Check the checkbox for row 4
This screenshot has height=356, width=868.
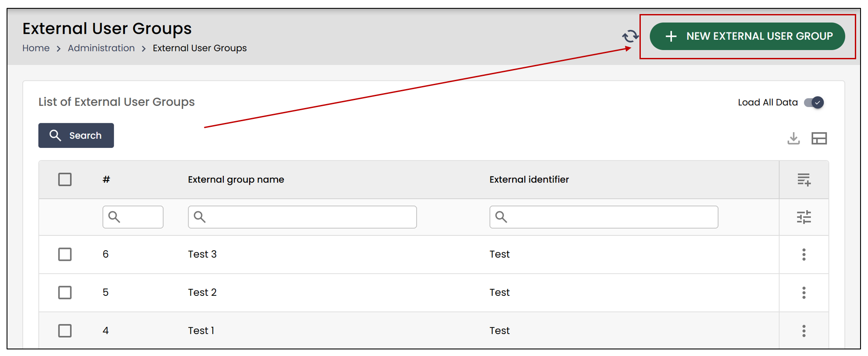(x=65, y=331)
